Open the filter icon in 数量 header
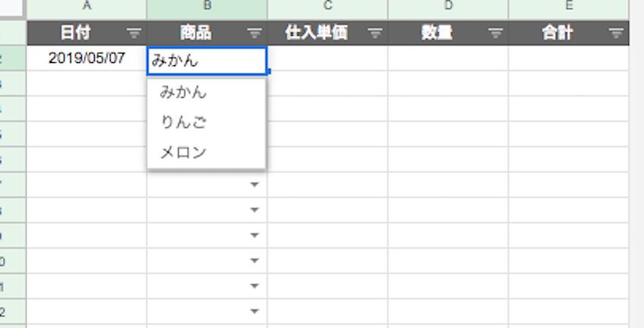 [x=496, y=33]
